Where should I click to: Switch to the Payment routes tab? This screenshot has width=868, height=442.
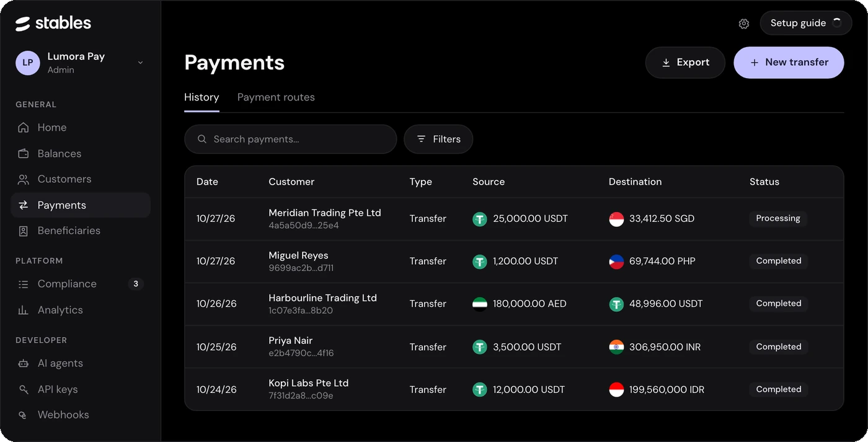tap(276, 97)
